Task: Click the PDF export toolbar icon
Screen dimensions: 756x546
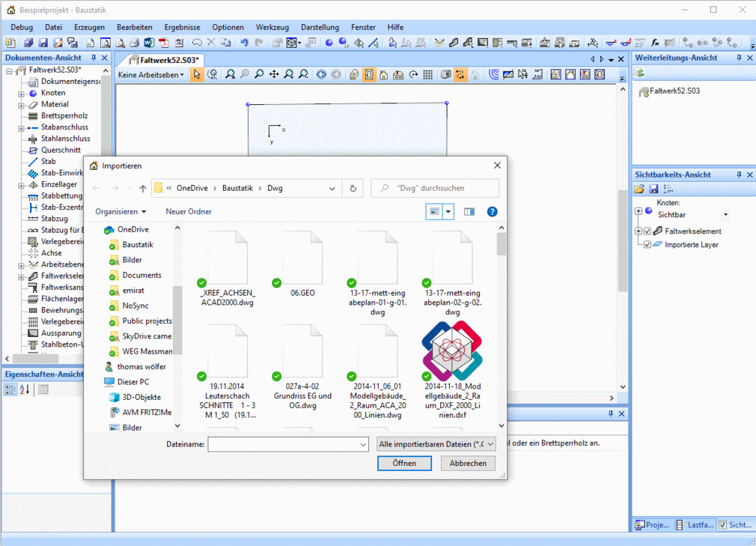Action: [x=163, y=43]
